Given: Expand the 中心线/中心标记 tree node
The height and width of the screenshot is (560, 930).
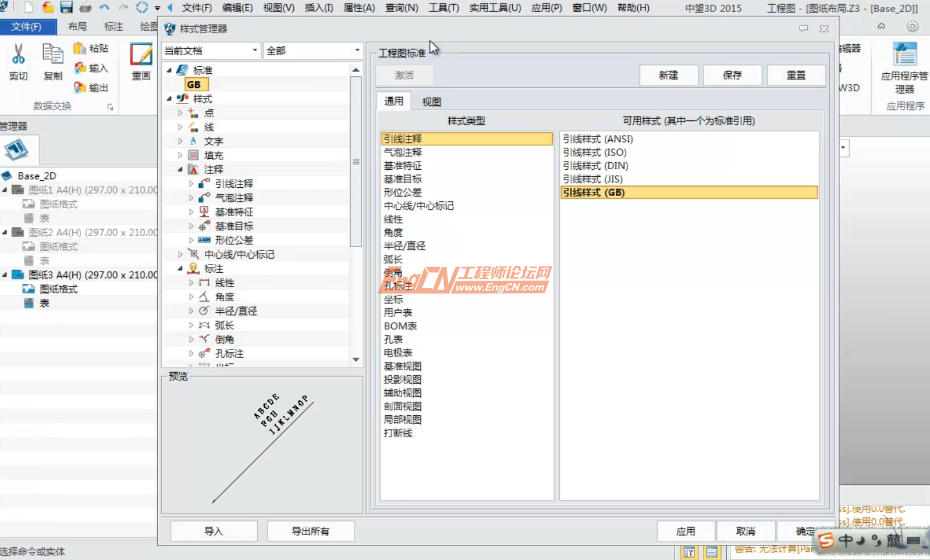Looking at the screenshot, I should point(180,254).
